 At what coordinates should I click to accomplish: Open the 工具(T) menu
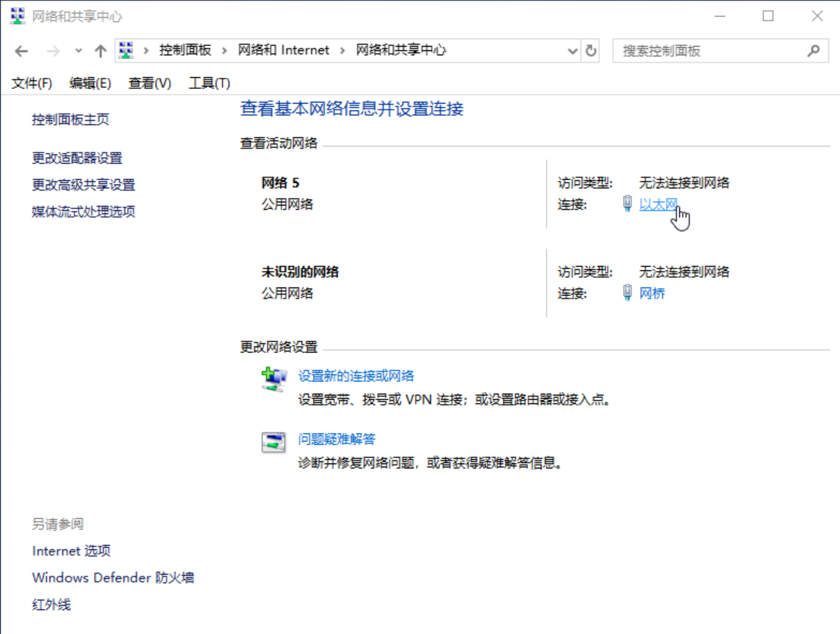(x=209, y=83)
